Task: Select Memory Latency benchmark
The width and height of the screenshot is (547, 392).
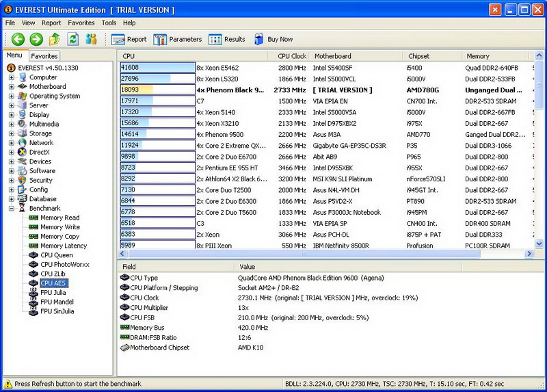Action: [64, 246]
